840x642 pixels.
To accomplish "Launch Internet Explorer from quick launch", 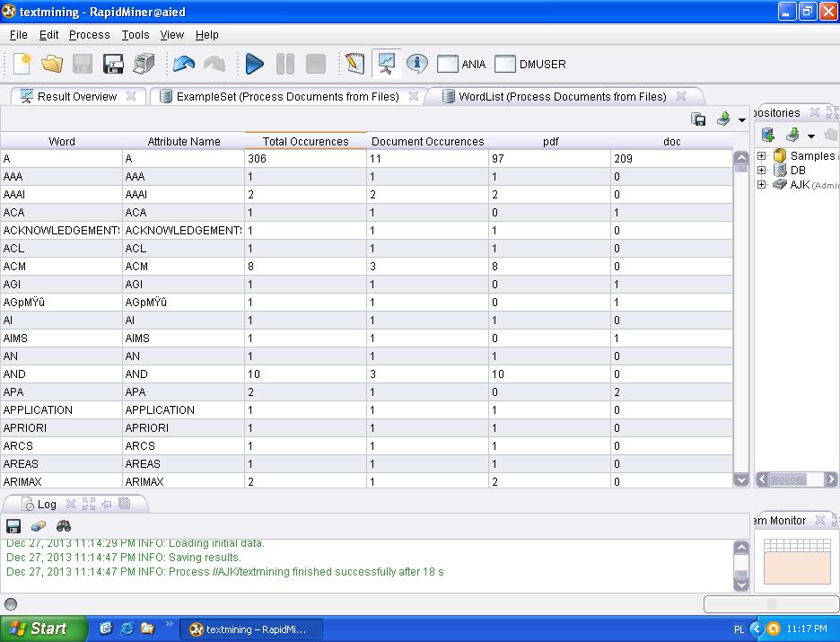I will click(127, 628).
